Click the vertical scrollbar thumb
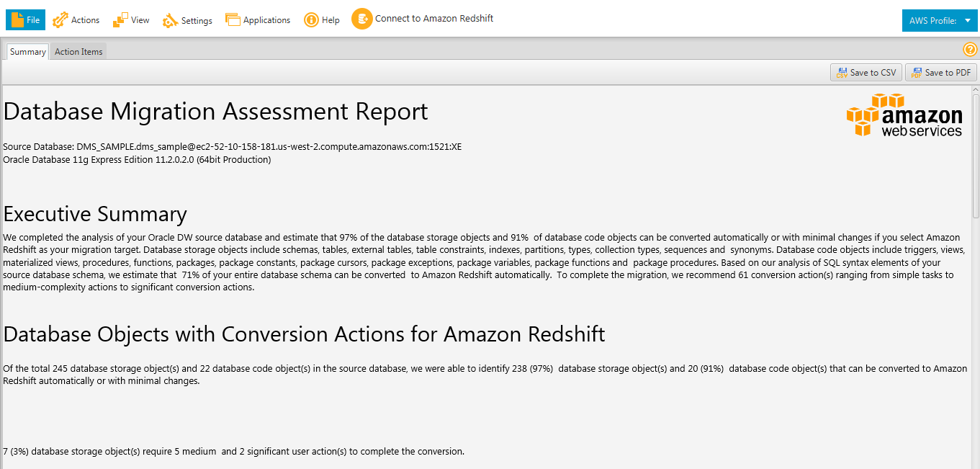This screenshot has height=469, width=980. click(x=976, y=155)
